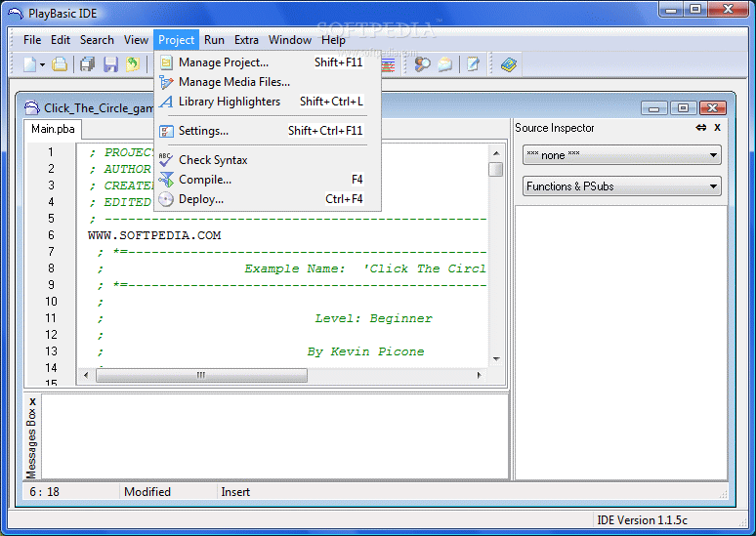Click editor vertical scrollbar up arrow
The width and height of the screenshot is (756, 536).
[496, 153]
